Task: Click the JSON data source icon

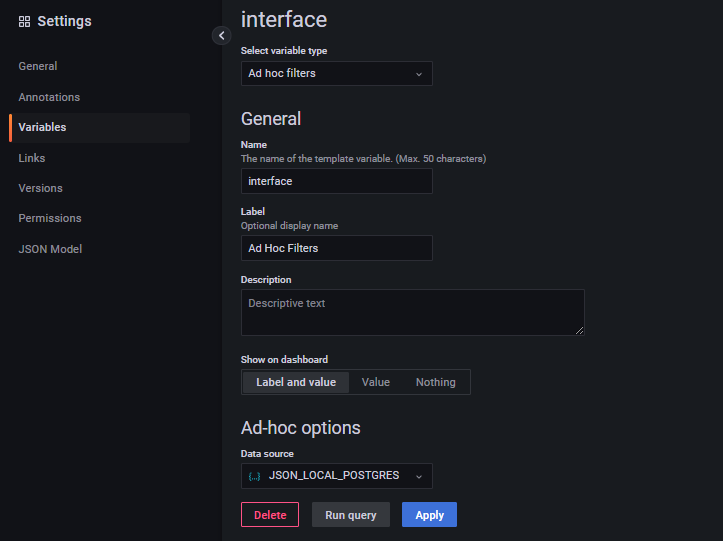Action: coord(254,476)
